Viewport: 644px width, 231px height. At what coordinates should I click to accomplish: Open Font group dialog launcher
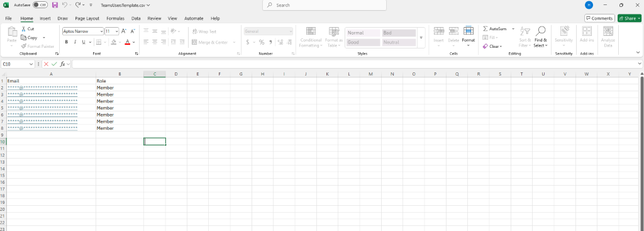tap(136, 54)
